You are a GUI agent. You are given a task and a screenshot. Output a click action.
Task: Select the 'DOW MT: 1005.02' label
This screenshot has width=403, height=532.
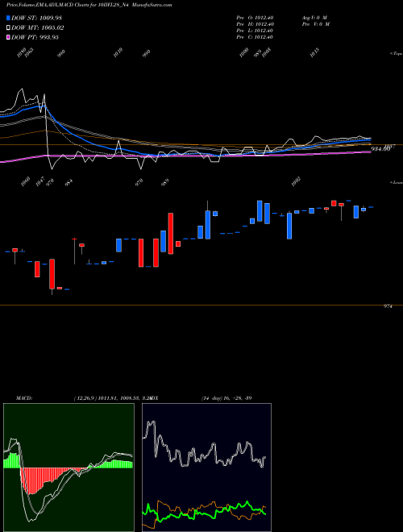tap(38, 27)
